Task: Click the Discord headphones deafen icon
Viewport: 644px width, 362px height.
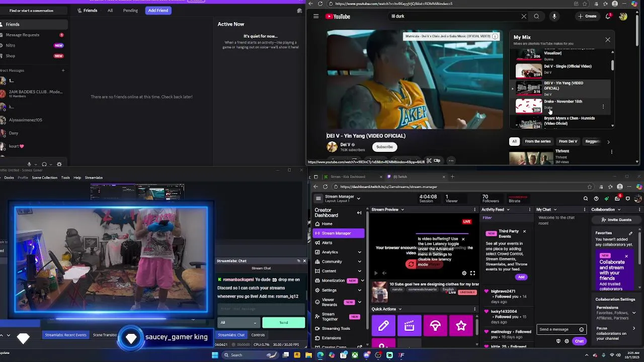Action: pos(44,164)
